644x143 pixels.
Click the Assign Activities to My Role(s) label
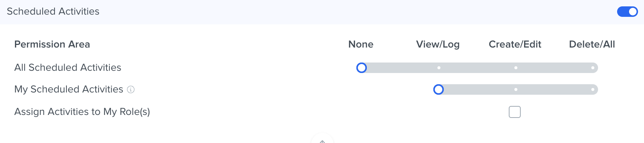click(x=82, y=112)
